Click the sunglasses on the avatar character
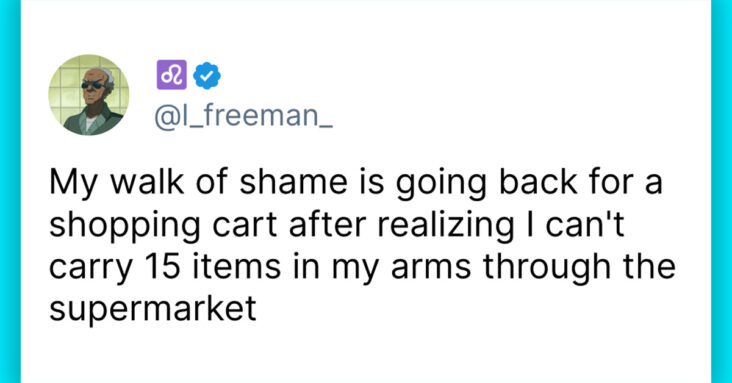732x383 pixels. coord(93,85)
